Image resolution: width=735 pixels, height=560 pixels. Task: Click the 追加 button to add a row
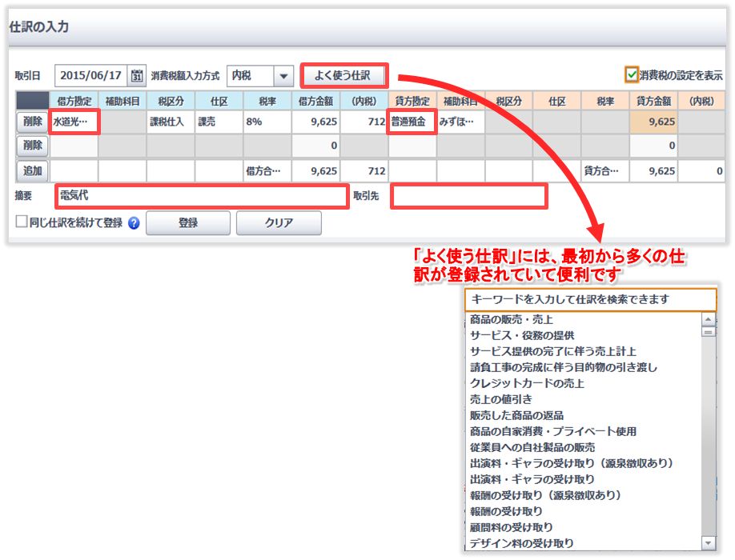tap(30, 170)
